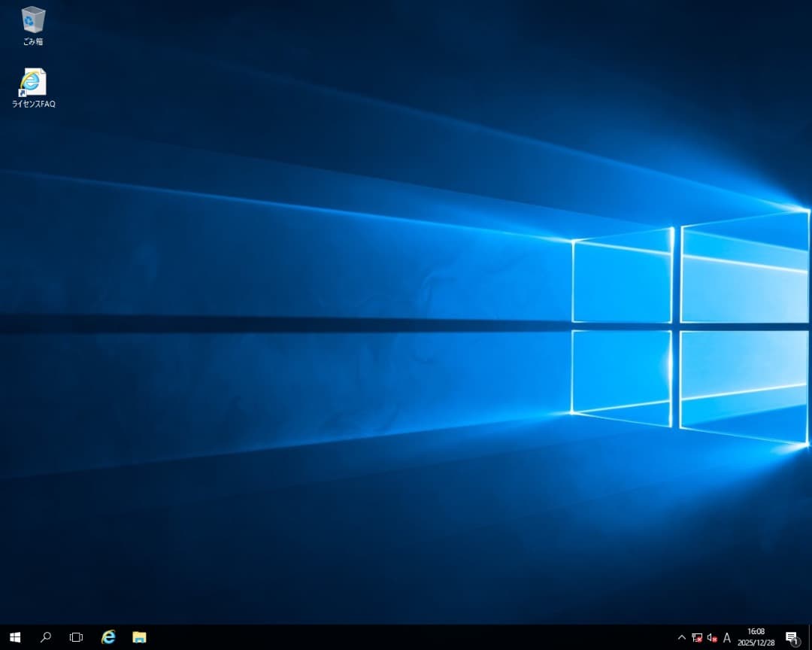
Task: Click the network status tray icon
Action: pos(697,638)
